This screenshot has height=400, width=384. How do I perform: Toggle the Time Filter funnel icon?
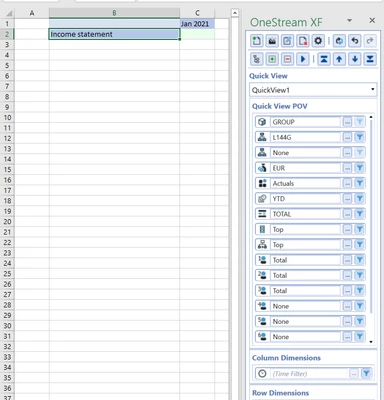pyautogui.click(x=366, y=373)
